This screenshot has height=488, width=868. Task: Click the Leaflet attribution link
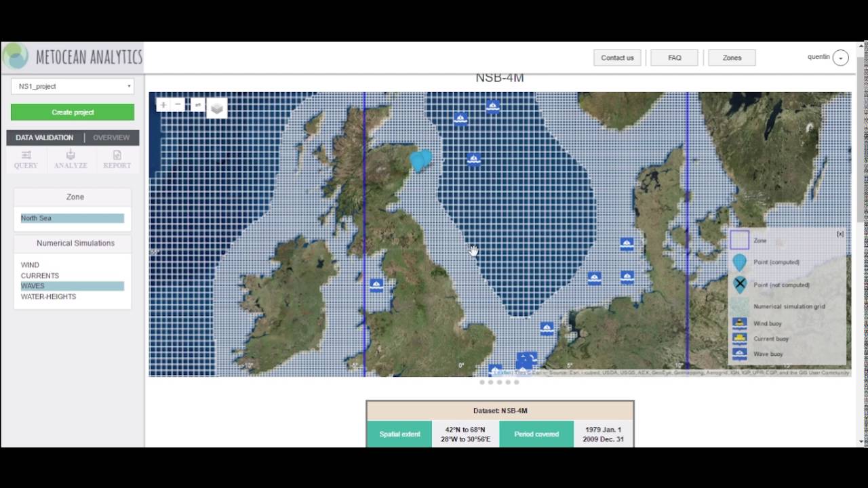coord(502,373)
